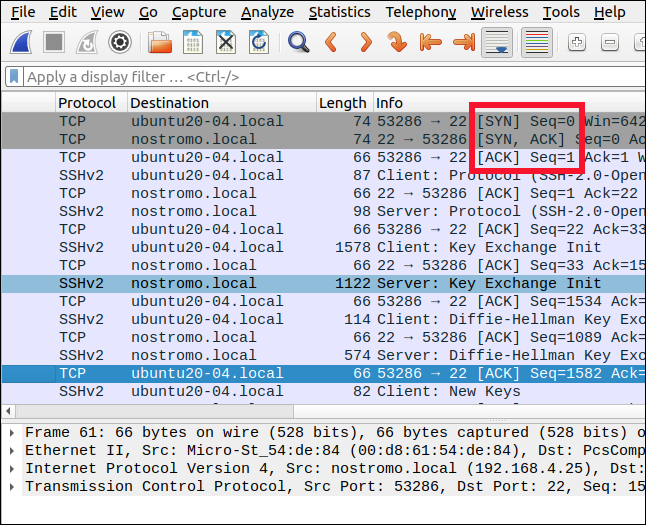Expand the Ethernet II tree row
646x525 pixels.
11,450
